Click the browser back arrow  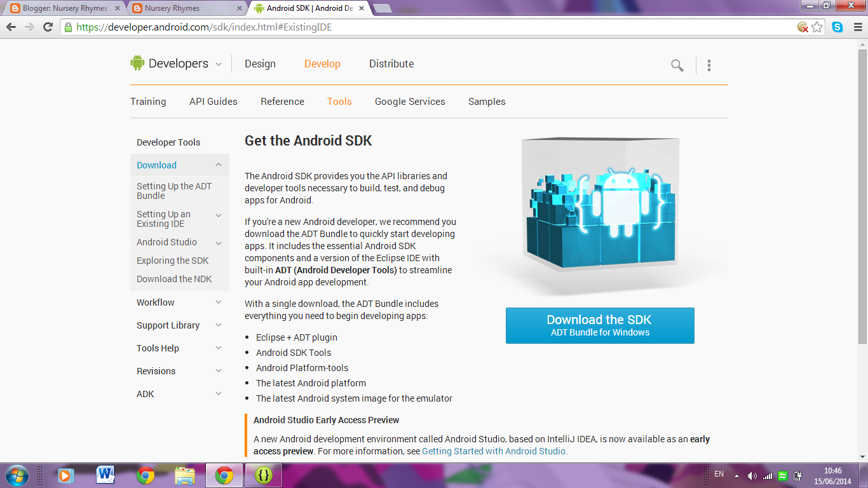pyautogui.click(x=11, y=27)
